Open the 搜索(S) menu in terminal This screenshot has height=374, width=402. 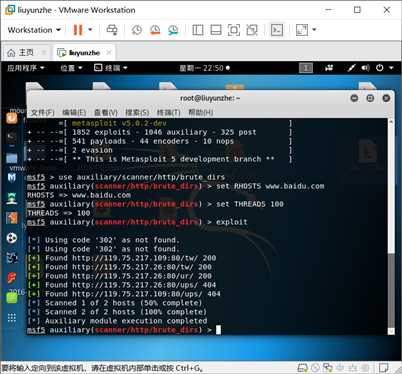(137, 112)
